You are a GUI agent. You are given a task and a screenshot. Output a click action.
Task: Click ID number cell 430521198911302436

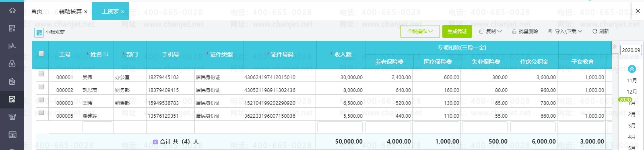coord(270,90)
